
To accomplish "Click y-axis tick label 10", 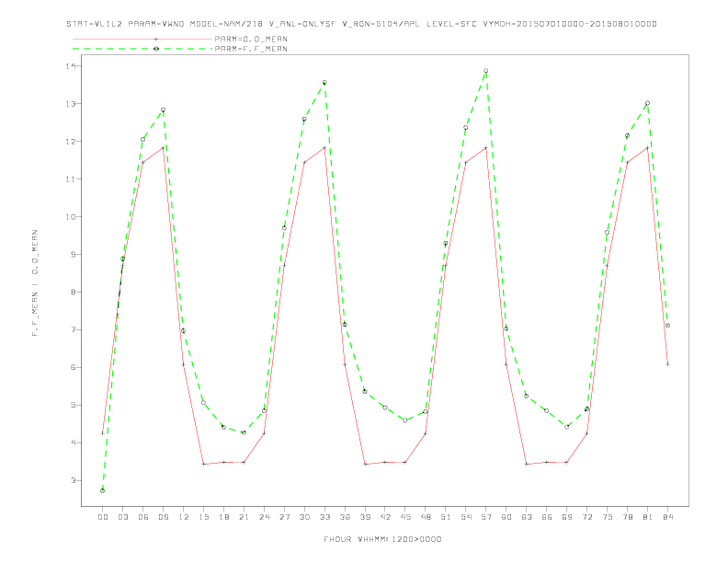I will [71, 216].
